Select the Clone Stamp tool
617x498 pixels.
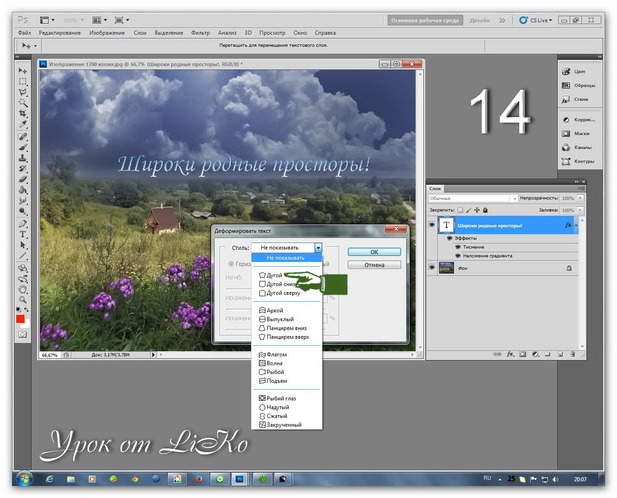click(x=23, y=158)
